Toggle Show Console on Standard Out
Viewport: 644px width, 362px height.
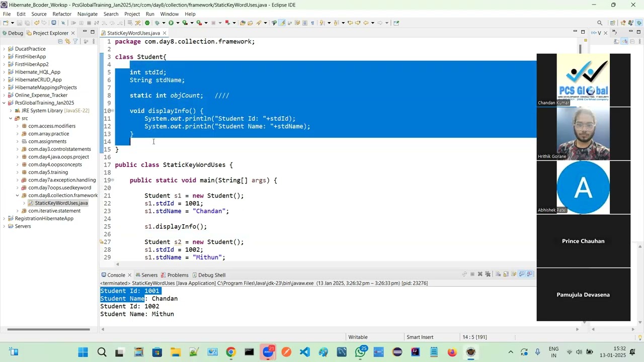[x=522, y=274]
